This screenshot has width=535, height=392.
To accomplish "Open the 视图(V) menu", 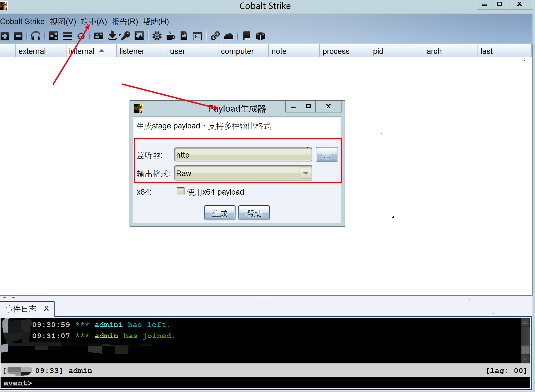I will [63, 22].
